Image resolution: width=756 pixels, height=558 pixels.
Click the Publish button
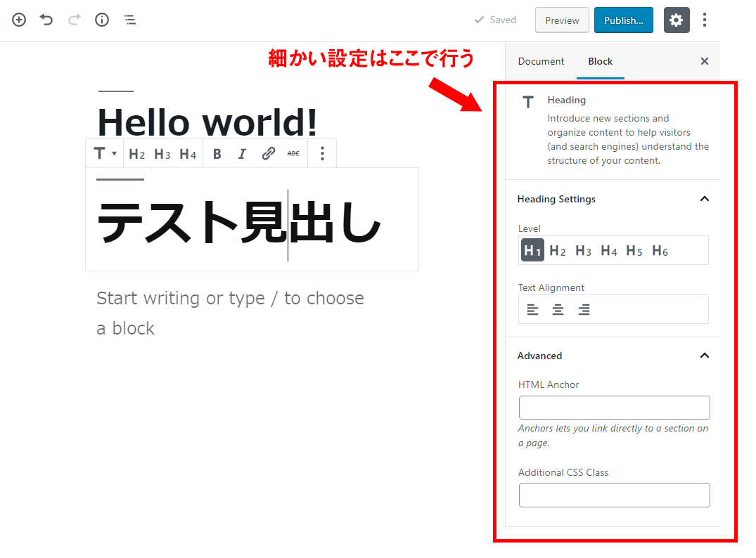(x=623, y=20)
